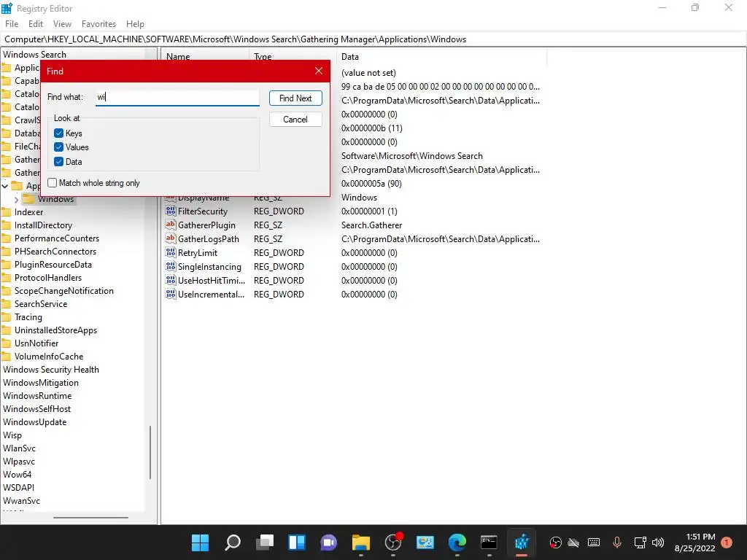Image resolution: width=747 pixels, height=560 pixels.
Task: Select the ProtocolHandlers key
Action: click(48, 278)
